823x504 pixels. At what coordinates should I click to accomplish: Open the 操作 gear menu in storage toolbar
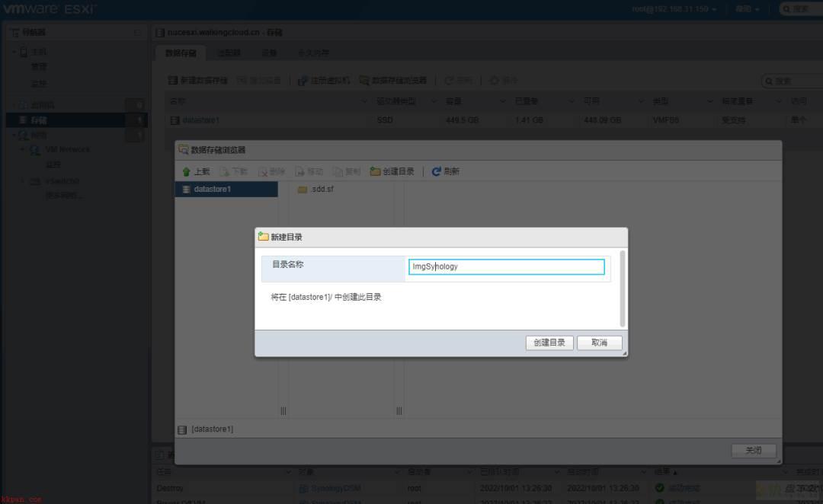coord(504,80)
